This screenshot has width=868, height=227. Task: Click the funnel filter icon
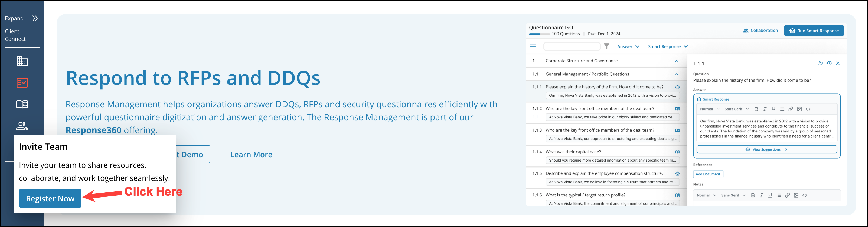pos(606,46)
